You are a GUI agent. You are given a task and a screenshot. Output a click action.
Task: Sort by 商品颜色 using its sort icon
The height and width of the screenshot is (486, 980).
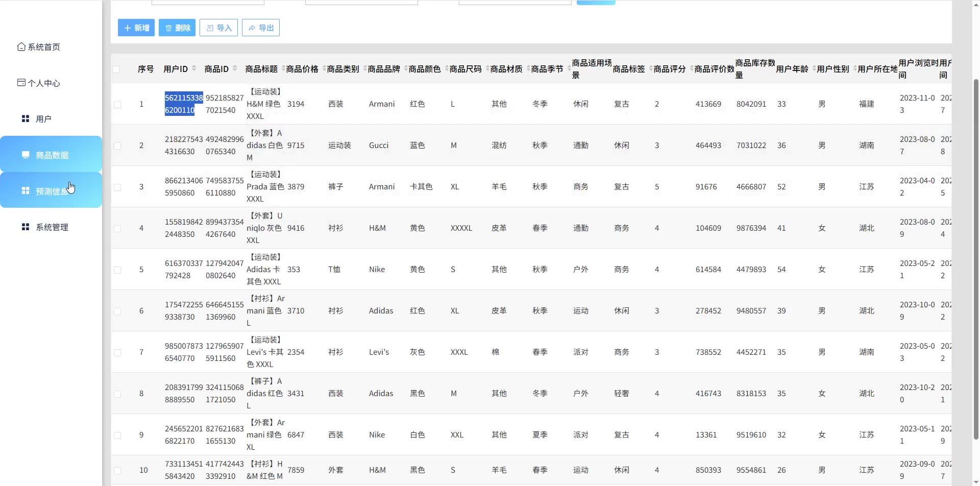tap(447, 68)
